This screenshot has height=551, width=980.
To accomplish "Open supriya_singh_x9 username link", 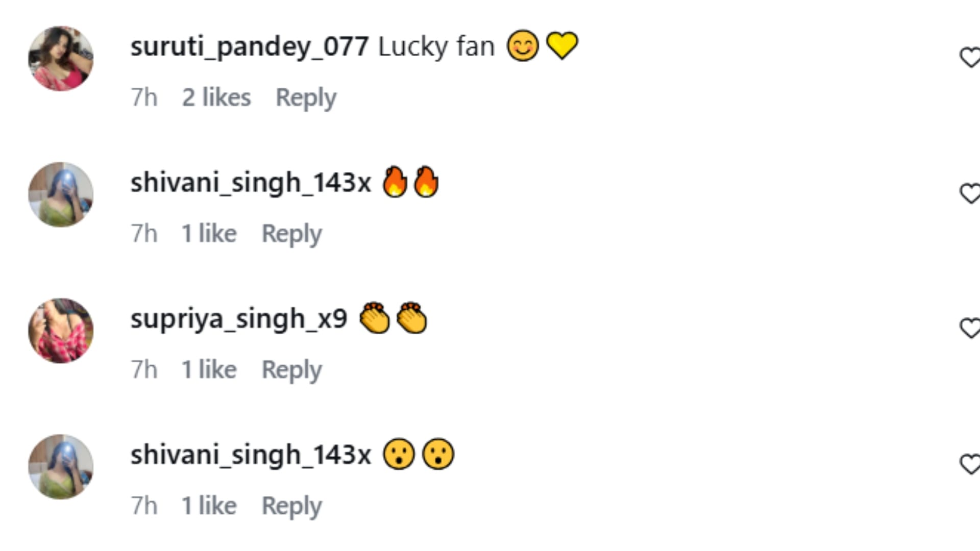I will click(x=238, y=319).
